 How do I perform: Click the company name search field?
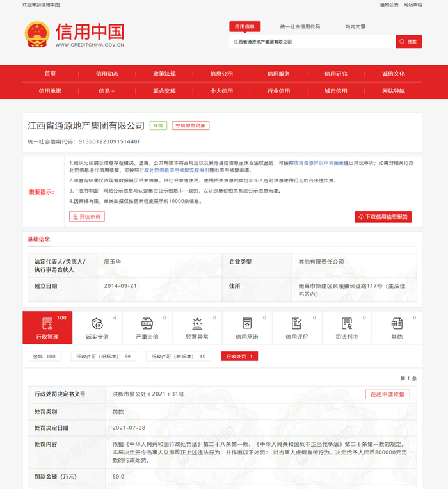point(312,42)
